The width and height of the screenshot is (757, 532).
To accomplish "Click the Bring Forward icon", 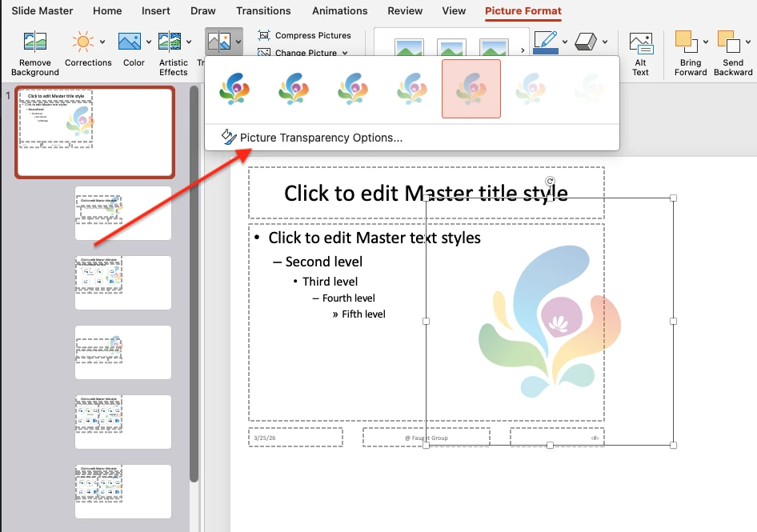I will point(684,42).
